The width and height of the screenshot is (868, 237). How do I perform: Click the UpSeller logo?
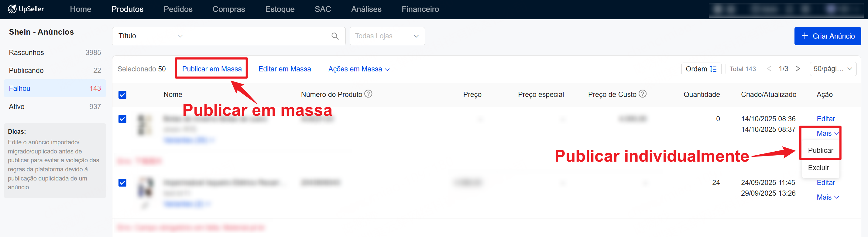(x=26, y=9)
